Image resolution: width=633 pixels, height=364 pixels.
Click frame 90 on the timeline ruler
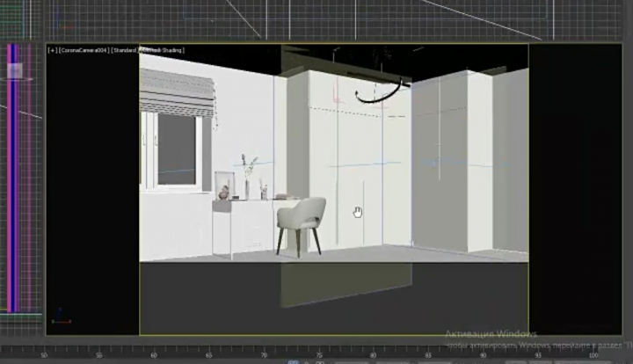(x=483, y=355)
